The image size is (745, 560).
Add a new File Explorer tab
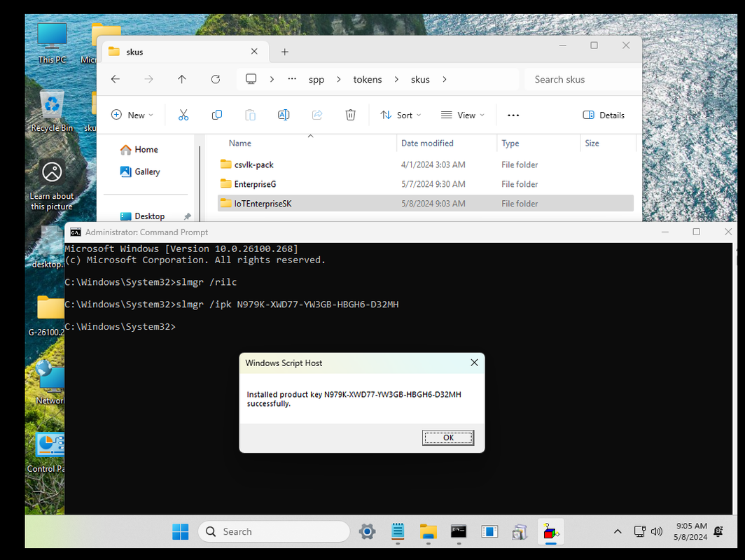(x=284, y=52)
